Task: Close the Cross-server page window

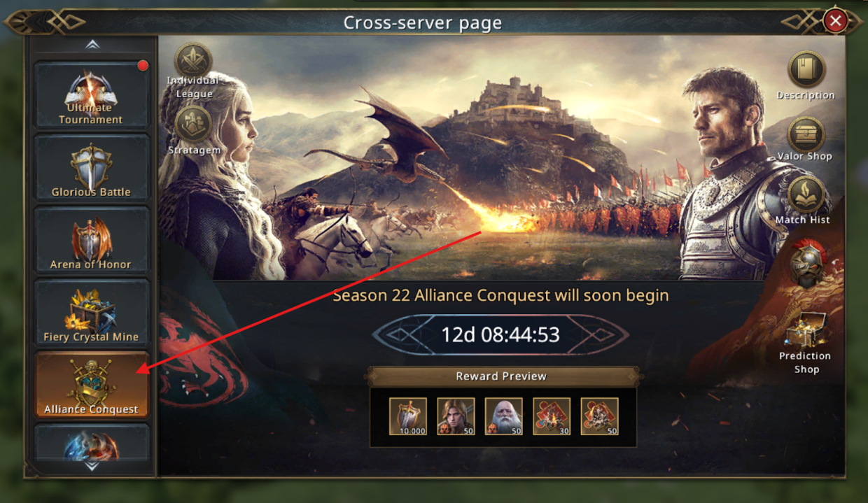Action: tap(835, 21)
